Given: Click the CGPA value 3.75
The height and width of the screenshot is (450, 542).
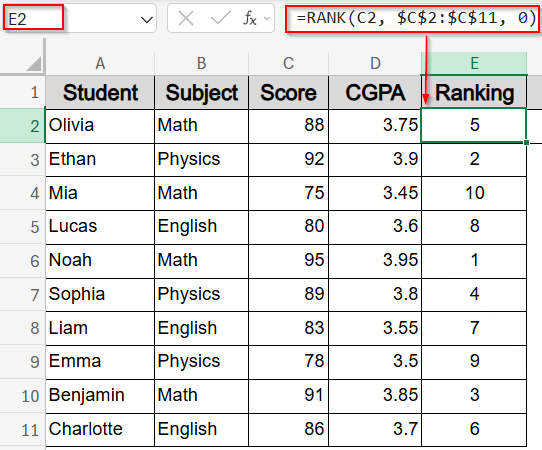Looking at the screenshot, I should coord(375,126).
